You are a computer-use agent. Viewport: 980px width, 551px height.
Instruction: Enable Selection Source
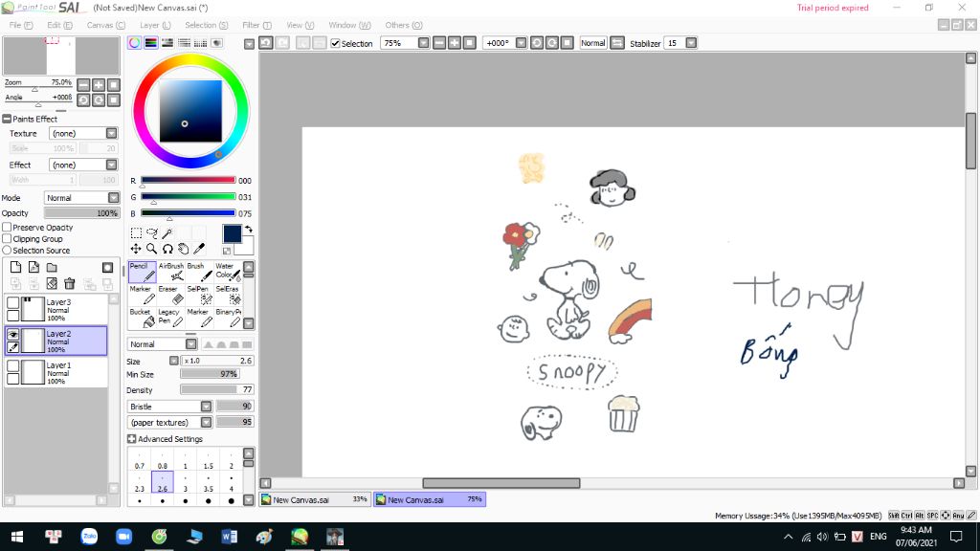tap(7, 250)
